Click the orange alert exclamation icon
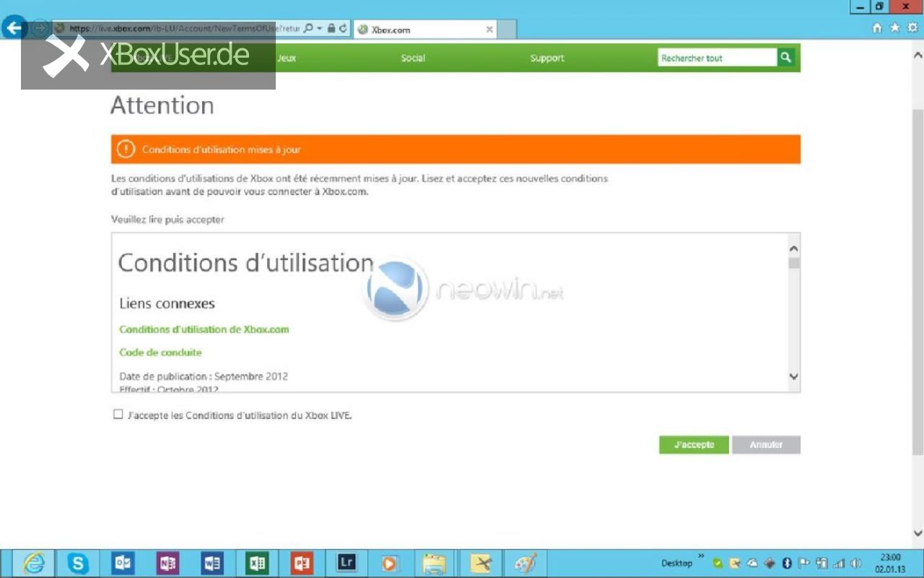This screenshot has height=578, width=924. click(x=126, y=149)
